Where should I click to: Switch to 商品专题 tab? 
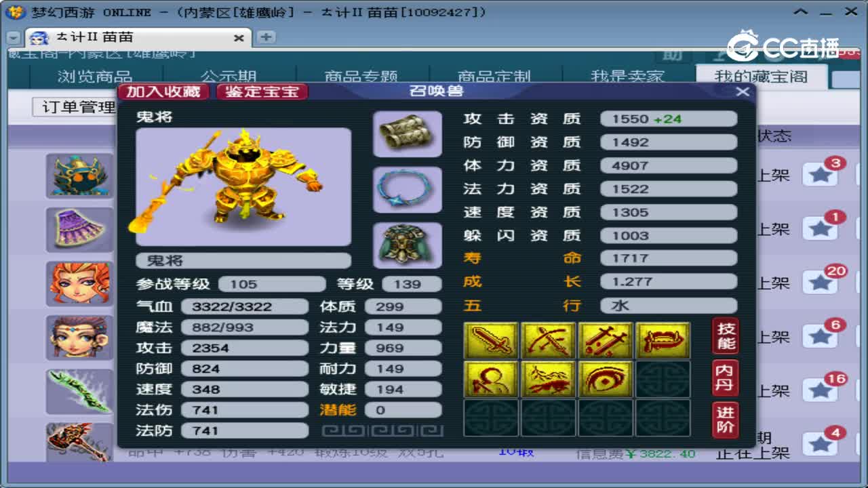(361, 77)
